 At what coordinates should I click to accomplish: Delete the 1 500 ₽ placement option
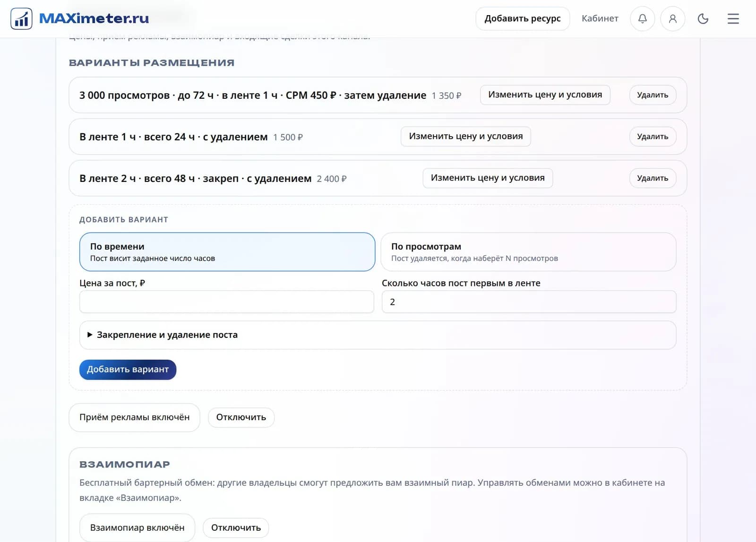(653, 137)
